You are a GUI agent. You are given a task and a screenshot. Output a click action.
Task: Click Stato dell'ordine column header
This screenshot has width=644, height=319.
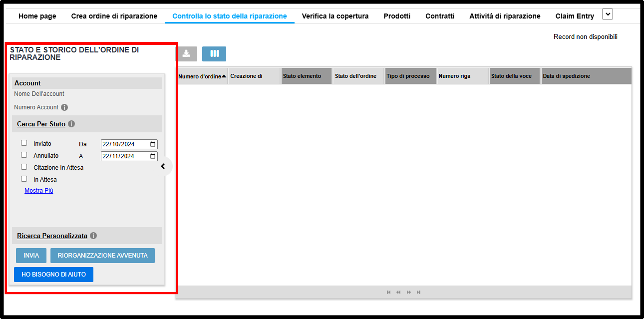[x=359, y=76]
